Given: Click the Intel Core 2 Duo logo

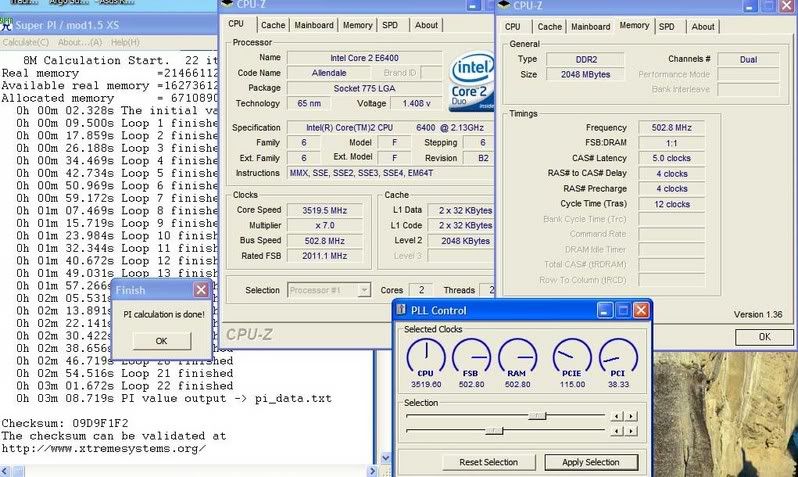Looking at the screenshot, I should point(472,80).
